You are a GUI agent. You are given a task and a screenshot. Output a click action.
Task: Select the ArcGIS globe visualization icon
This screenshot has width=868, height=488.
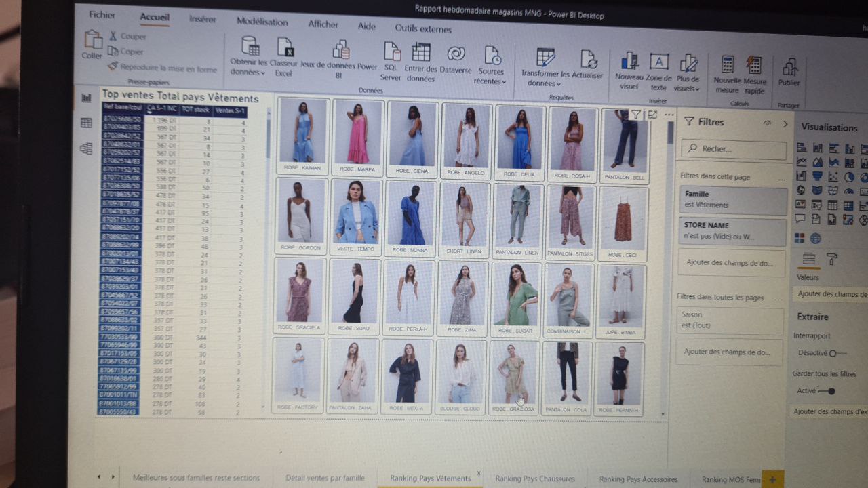pyautogui.click(x=815, y=239)
